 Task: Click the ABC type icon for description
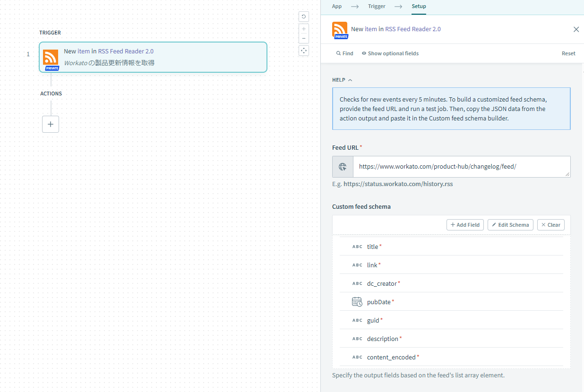(x=357, y=339)
